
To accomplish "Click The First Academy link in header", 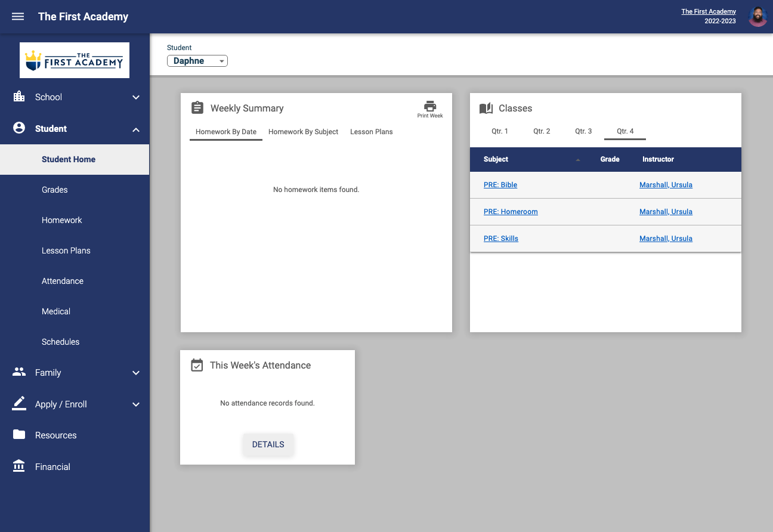I will point(709,12).
